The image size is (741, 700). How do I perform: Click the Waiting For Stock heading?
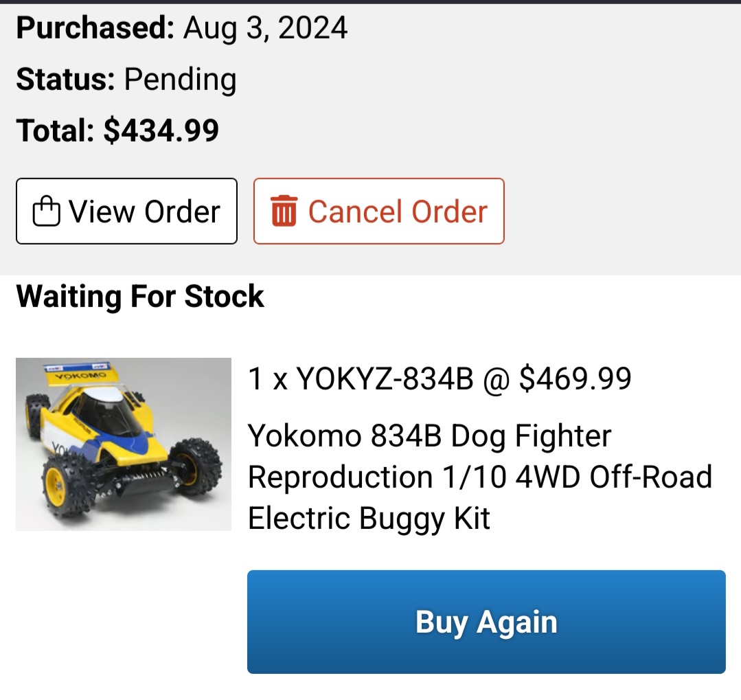click(140, 296)
